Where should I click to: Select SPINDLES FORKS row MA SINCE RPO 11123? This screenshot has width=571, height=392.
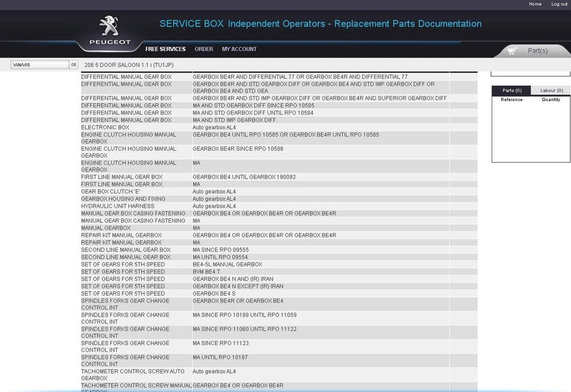click(x=279, y=346)
